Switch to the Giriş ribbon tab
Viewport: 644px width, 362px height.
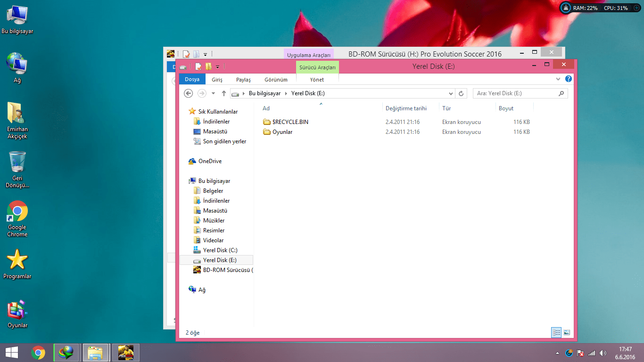(217, 80)
